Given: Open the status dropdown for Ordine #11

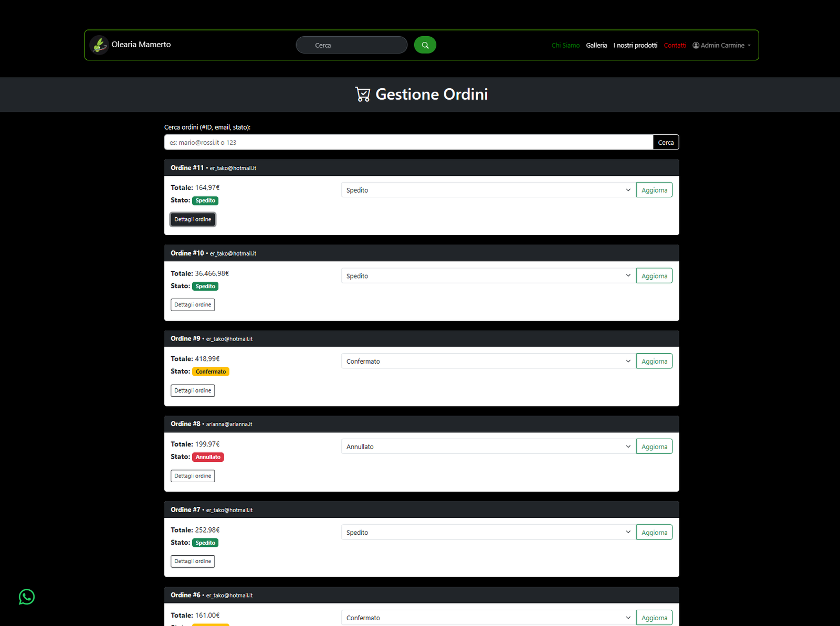Looking at the screenshot, I should (x=487, y=189).
